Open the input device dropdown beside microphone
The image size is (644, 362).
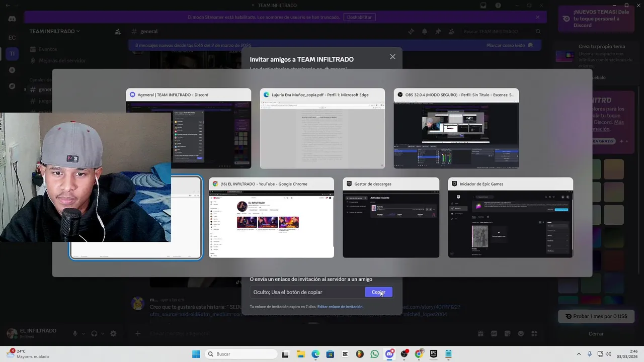pos(83,333)
